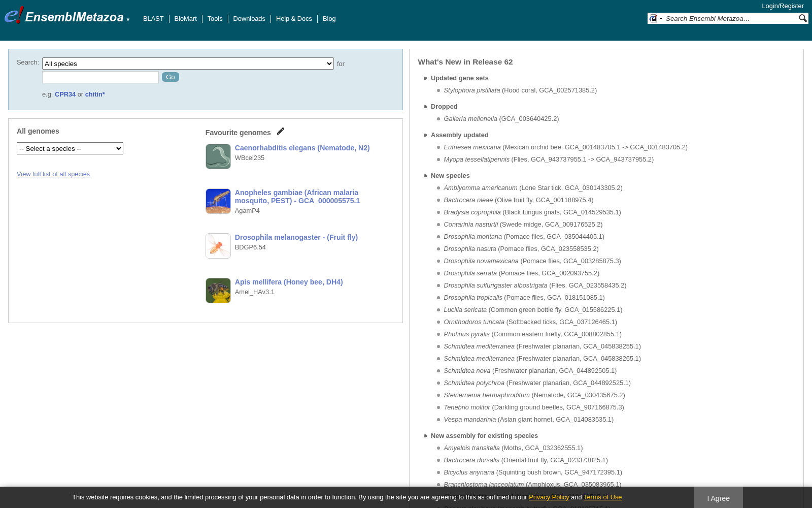812x508 pixels.
Task: Click 'Photinus pyralis' entry
Action: point(532,334)
